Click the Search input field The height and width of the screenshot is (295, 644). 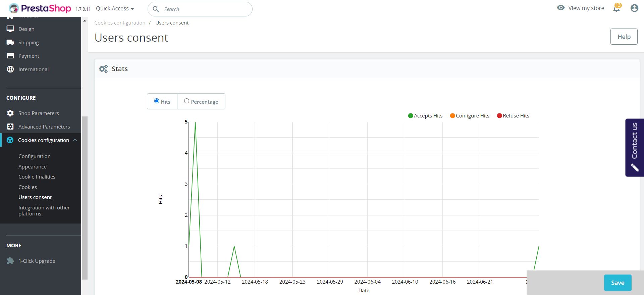(x=200, y=9)
